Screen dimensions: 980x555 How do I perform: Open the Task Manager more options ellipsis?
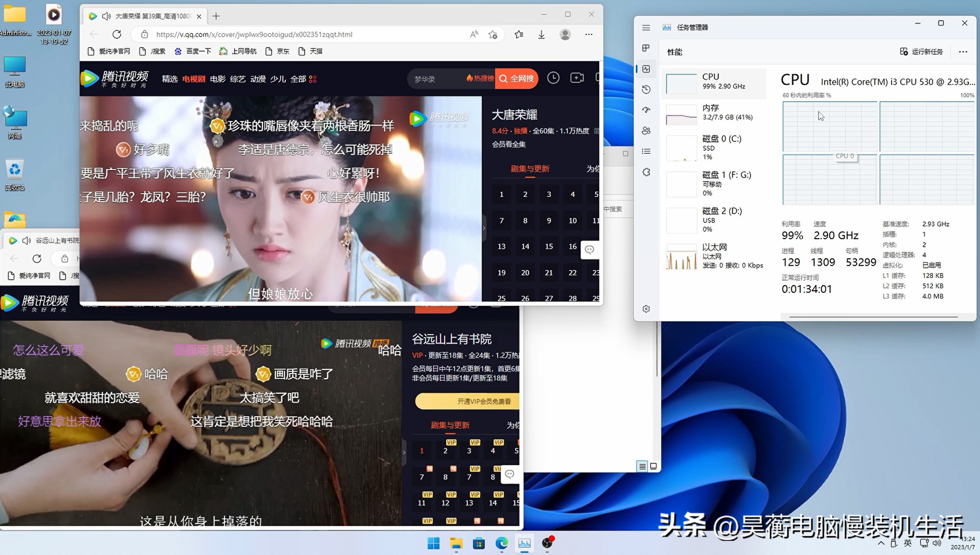(x=963, y=52)
